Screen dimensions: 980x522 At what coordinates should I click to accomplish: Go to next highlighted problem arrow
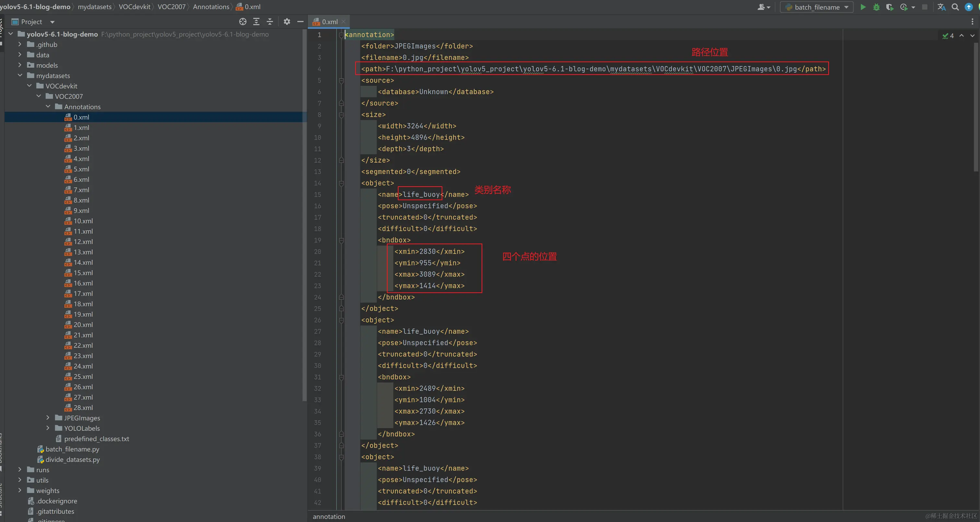coord(973,35)
